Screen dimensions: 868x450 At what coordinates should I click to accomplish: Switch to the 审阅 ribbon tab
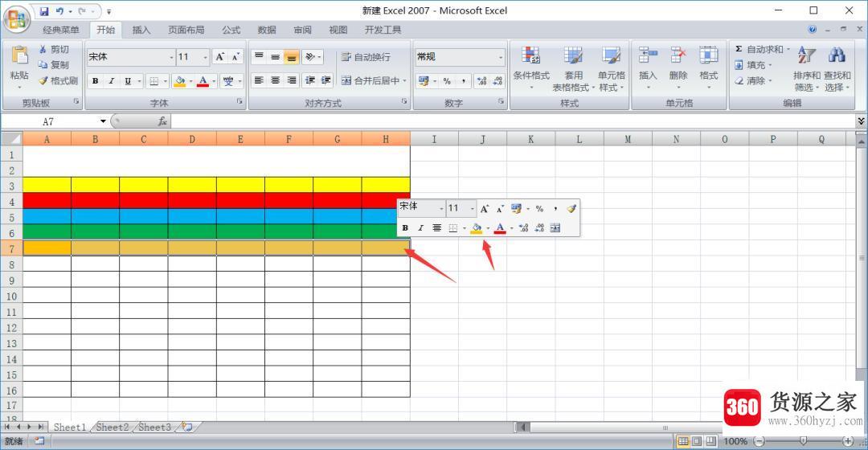click(302, 30)
